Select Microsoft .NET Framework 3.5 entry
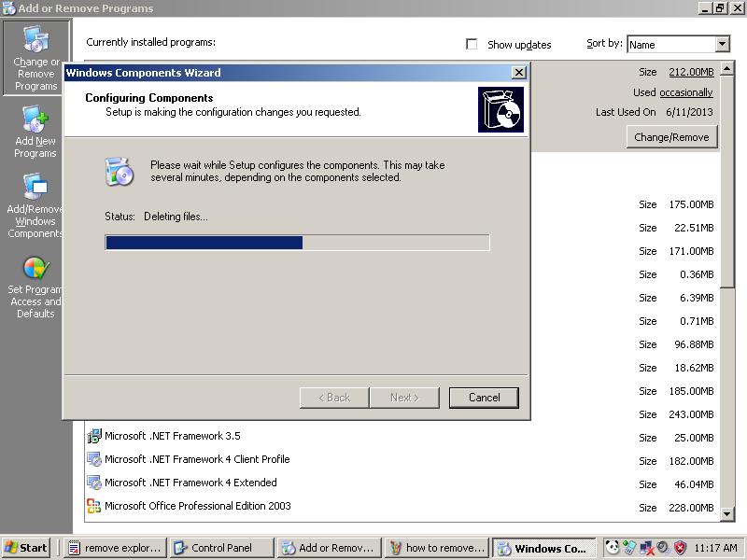747x560 pixels. coord(173,436)
